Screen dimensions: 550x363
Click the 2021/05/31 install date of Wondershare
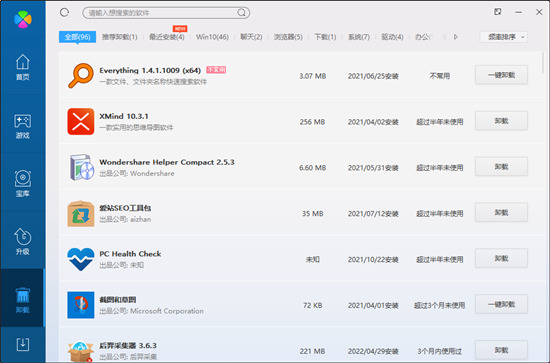[x=373, y=168]
